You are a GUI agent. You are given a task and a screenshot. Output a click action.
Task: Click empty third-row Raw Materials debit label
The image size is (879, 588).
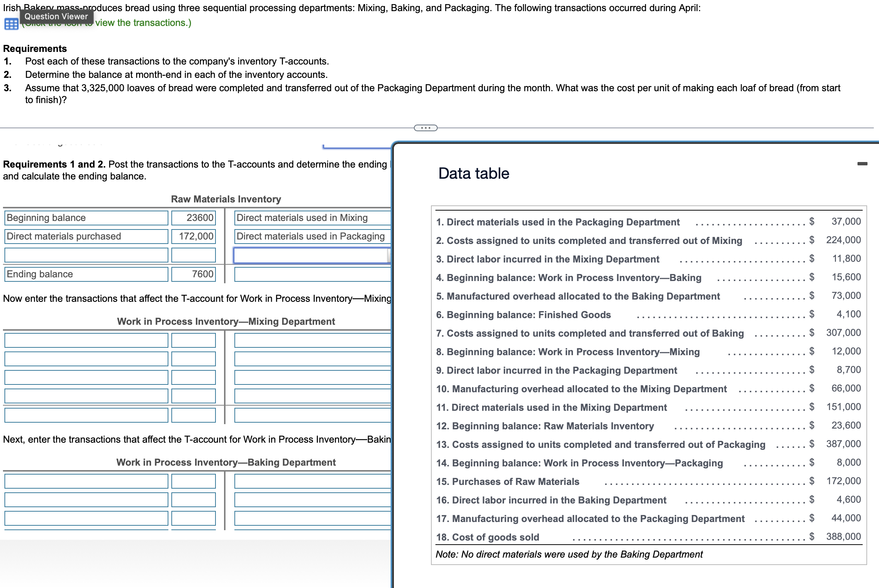[x=86, y=255]
